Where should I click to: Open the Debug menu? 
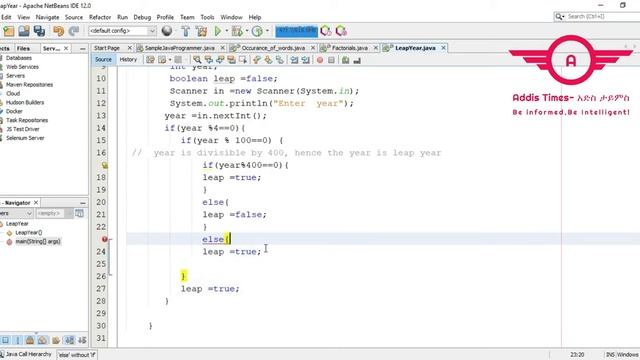coord(142,17)
